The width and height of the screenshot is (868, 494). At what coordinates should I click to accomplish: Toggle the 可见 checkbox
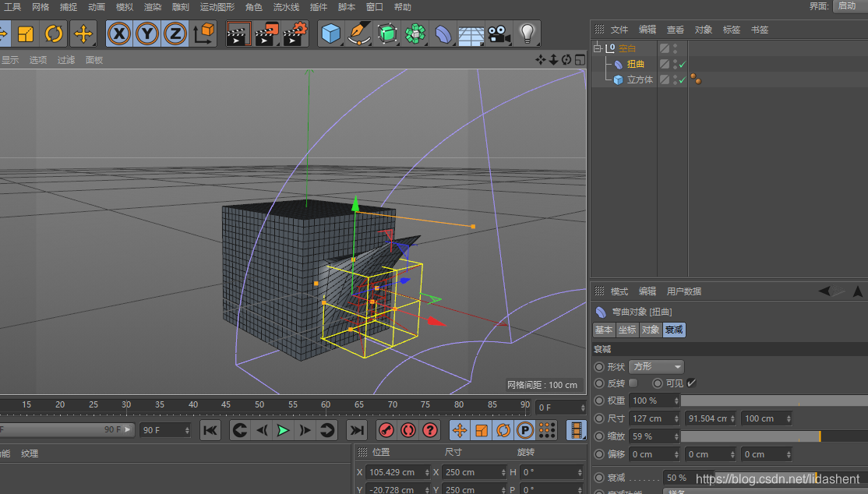pos(691,383)
